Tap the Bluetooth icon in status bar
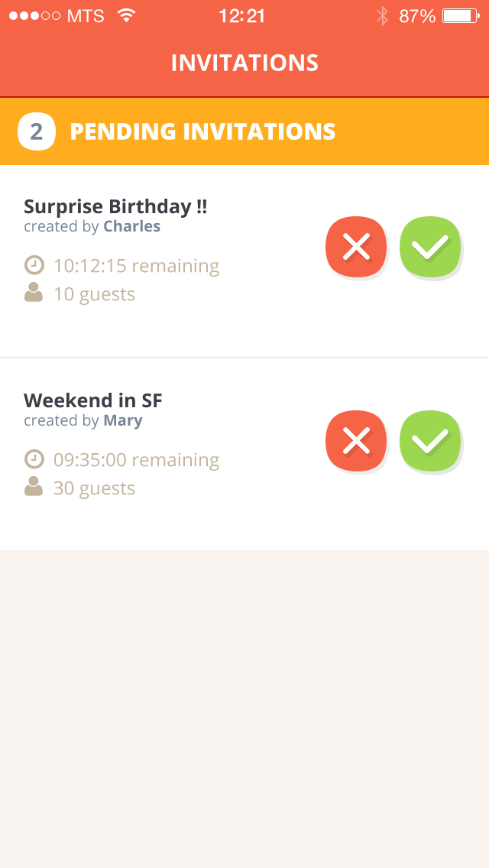 tap(382, 16)
